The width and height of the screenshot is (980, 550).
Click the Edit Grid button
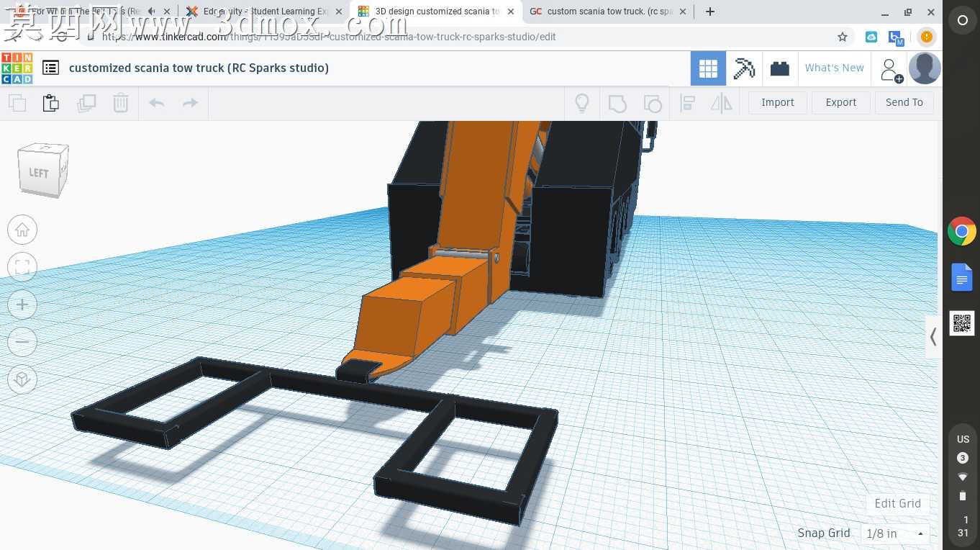point(897,503)
